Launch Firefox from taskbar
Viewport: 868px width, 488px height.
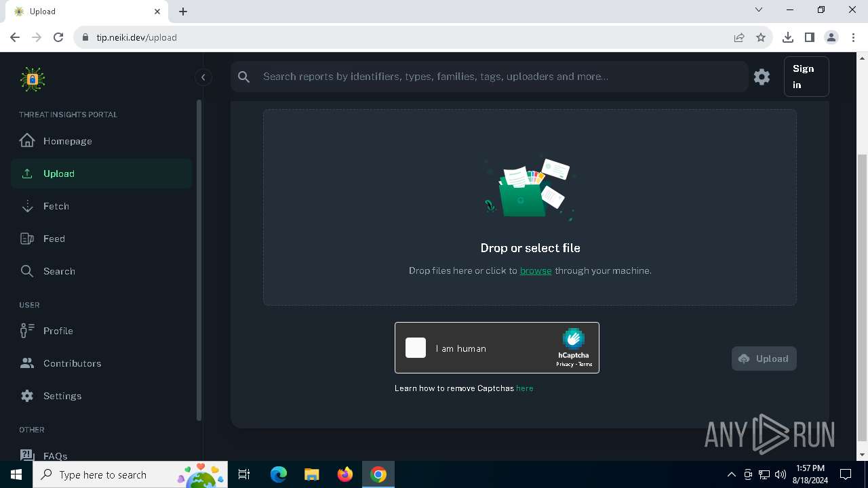pos(345,474)
